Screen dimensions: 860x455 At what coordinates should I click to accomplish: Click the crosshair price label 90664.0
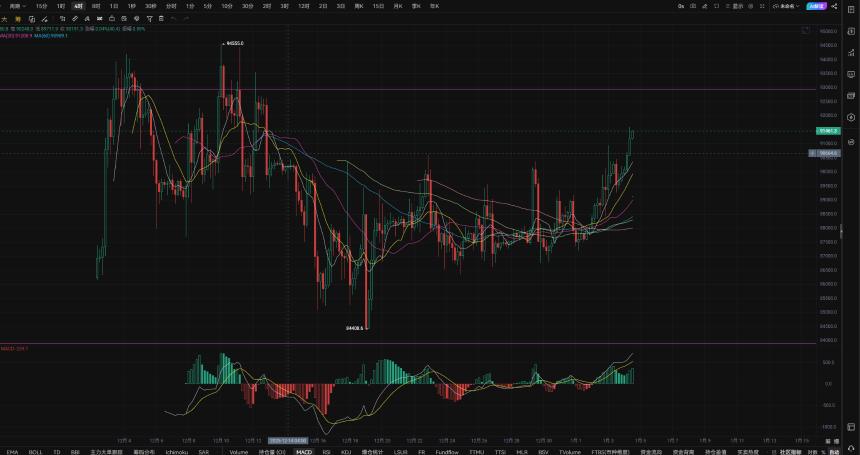click(x=828, y=153)
